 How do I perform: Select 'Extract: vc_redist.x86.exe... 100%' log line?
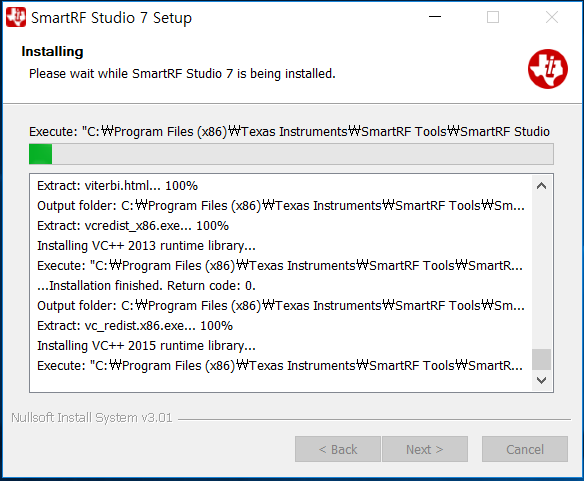pos(135,325)
